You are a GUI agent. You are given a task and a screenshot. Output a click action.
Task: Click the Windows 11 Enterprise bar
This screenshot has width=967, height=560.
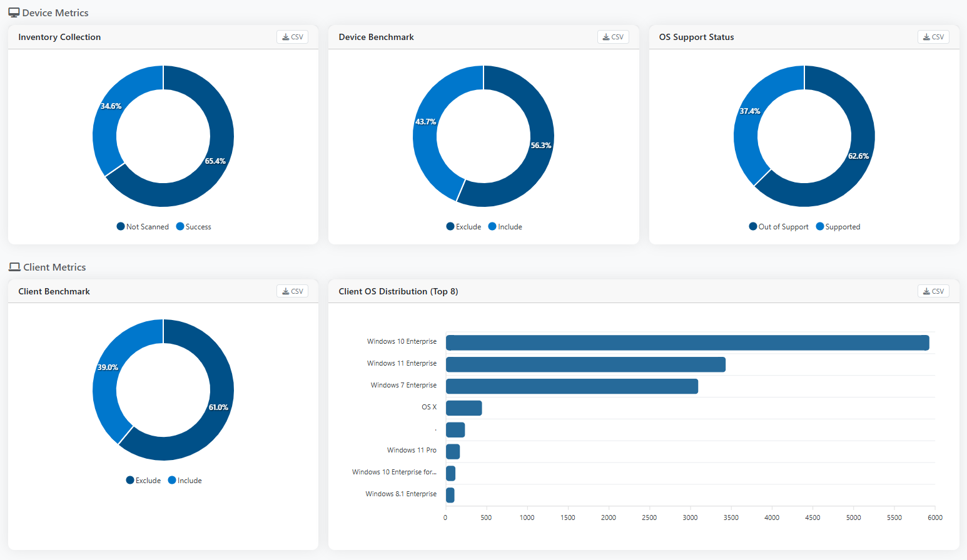585,364
